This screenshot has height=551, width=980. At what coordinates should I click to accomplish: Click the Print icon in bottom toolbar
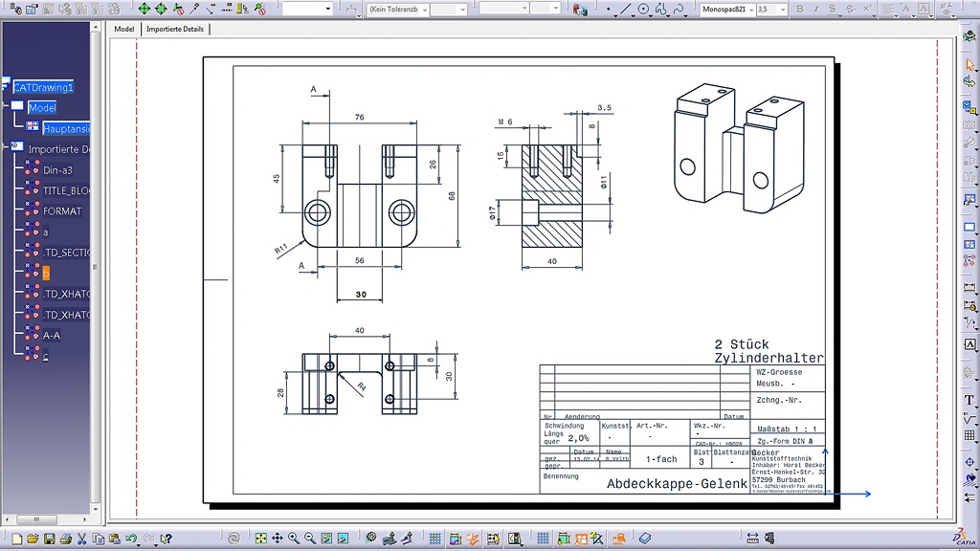pyautogui.click(x=64, y=539)
